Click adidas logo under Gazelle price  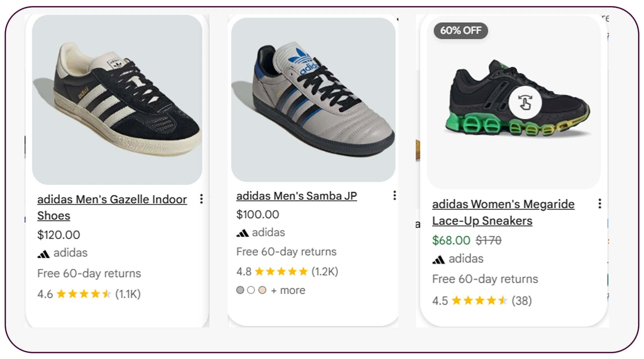43,254
